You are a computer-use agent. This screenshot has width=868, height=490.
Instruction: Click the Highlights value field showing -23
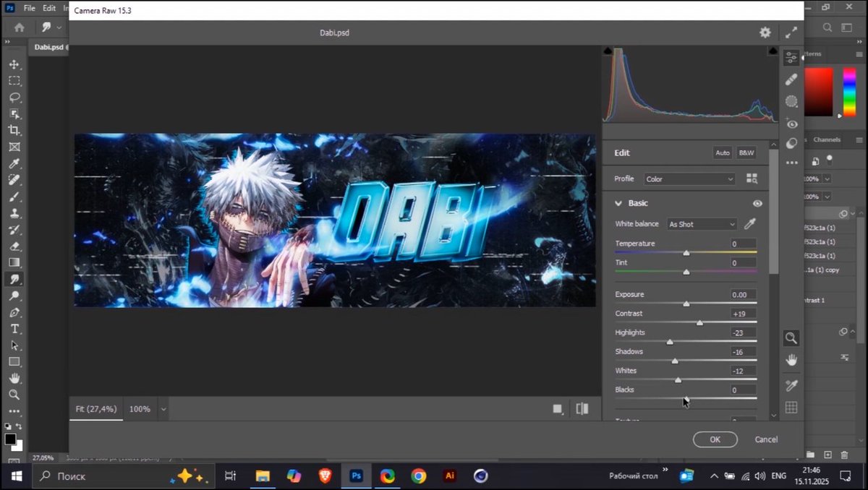tap(743, 332)
